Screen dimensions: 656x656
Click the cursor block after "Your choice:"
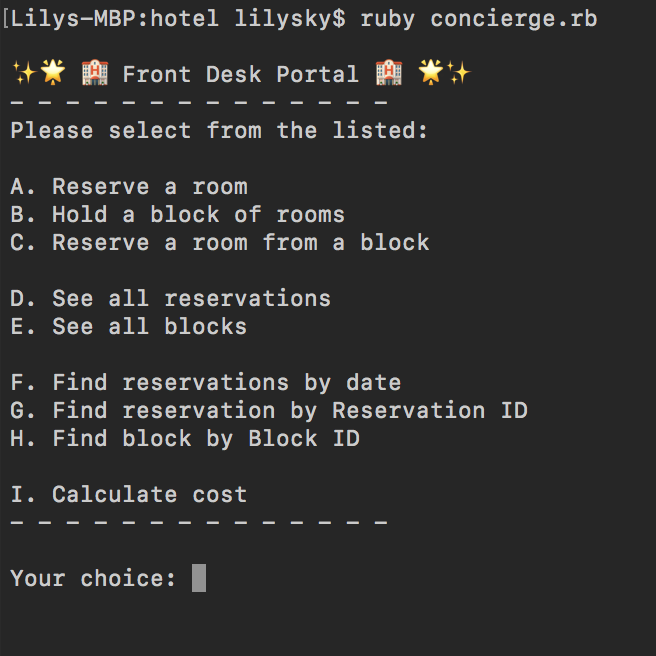coord(199,578)
